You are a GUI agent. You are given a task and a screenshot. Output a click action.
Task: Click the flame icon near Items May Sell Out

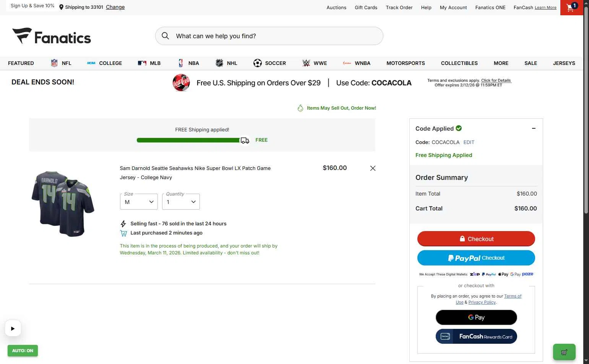pyautogui.click(x=300, y=108)
